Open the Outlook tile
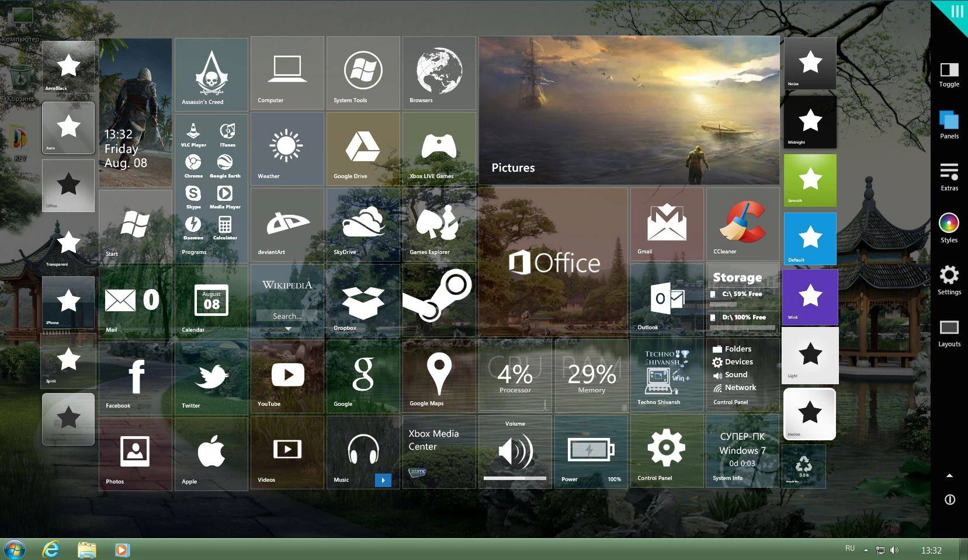968x560 pixels. 667,300
